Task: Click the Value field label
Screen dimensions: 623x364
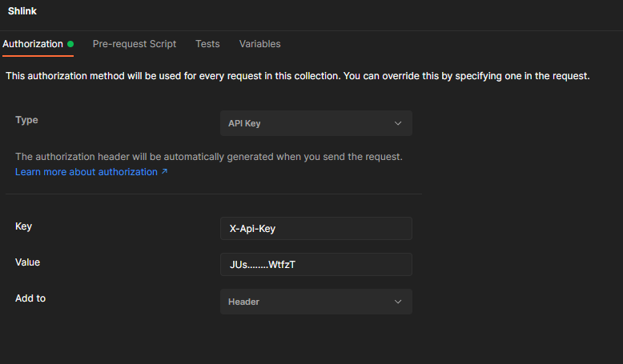Action: click(27, 262)
